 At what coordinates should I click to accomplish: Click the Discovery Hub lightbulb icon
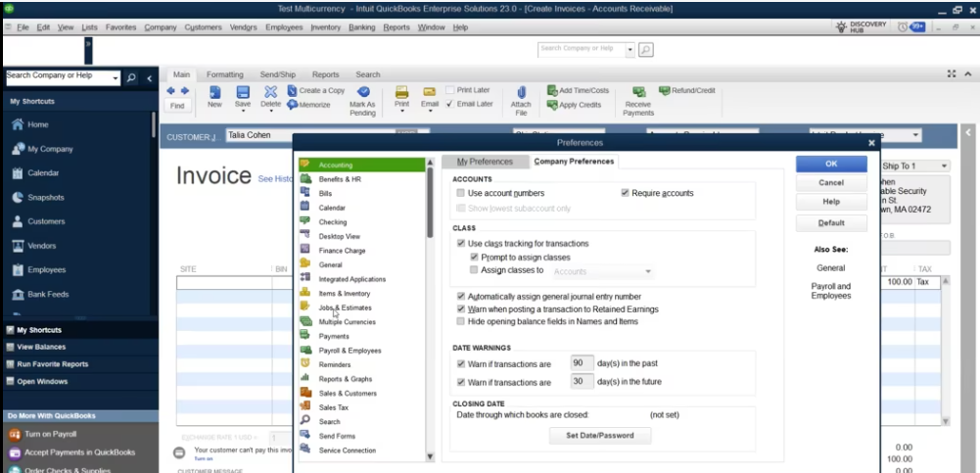[x=841, y=26]
